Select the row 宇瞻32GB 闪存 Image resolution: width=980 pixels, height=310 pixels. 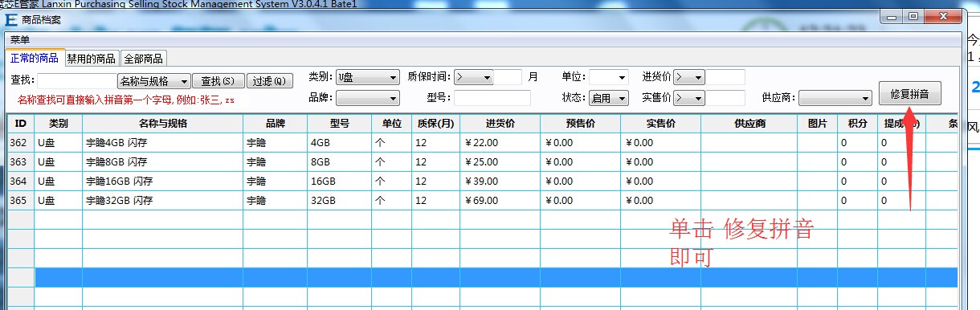click(x=482, y=201)
